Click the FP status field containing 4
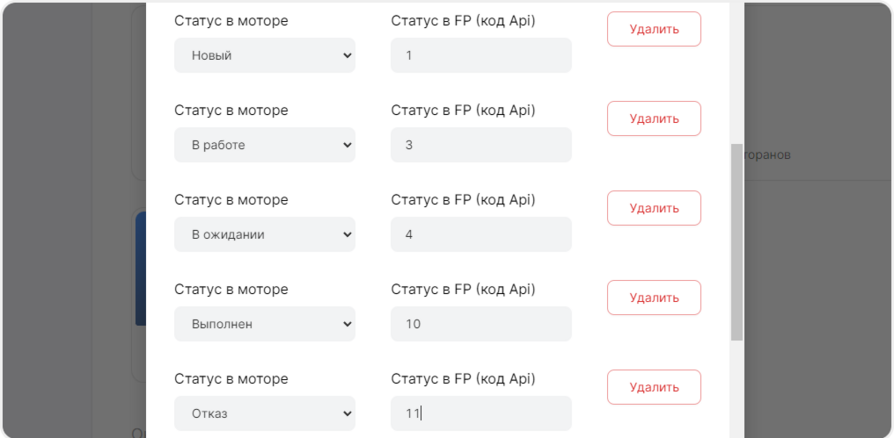The height and width of the screenshot is (438, 894). (x=481, y=235)
